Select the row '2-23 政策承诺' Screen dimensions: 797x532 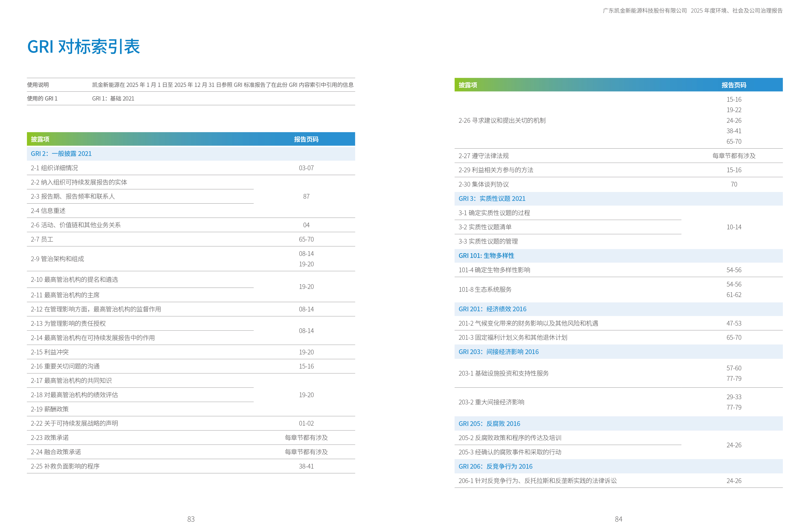(x=50, y=438)
